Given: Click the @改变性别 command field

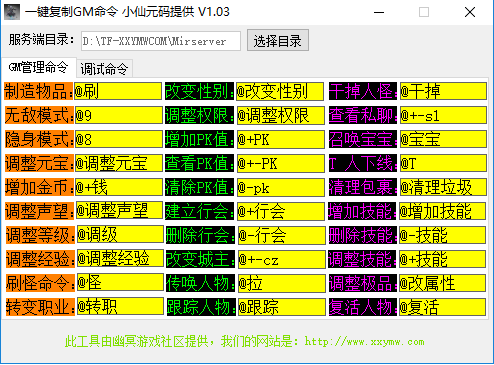Looking at the screenshot, I should [x=280, y=91].
